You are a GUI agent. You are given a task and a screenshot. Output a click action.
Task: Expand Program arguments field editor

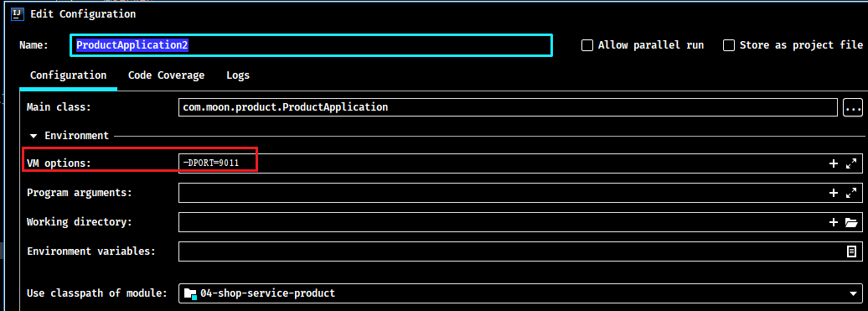tap(851, 193)
